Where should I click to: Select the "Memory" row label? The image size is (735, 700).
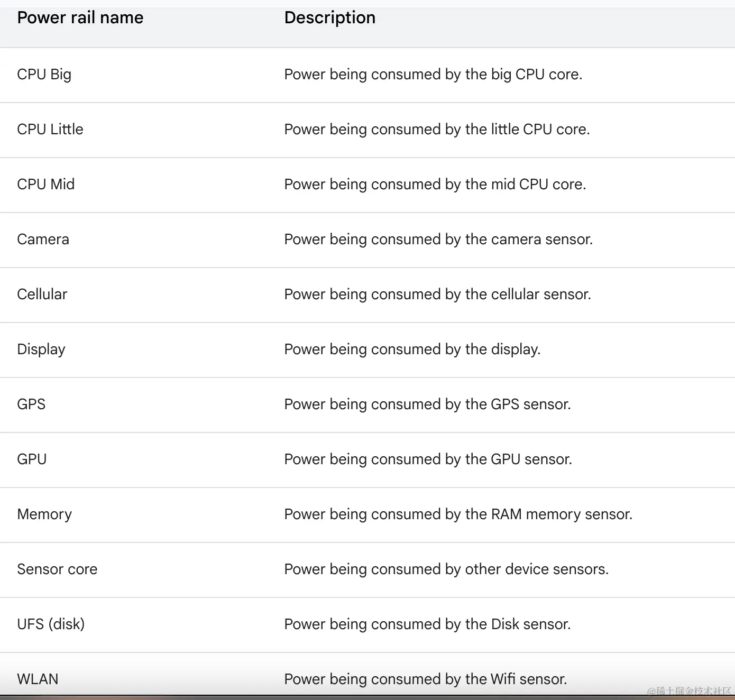pos(44,514)
